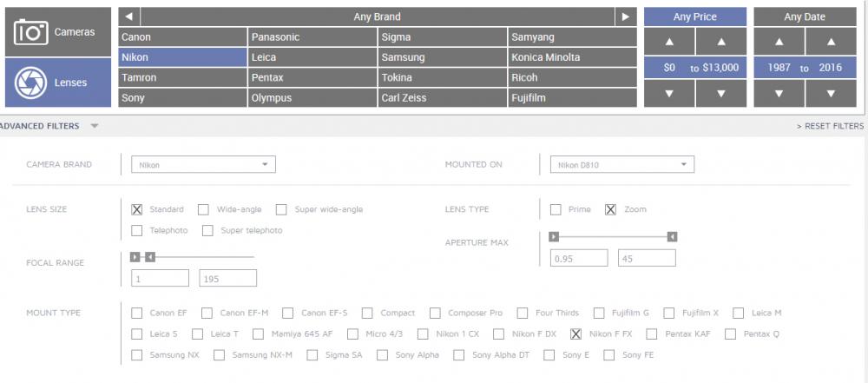Image resolution: width=868 pixels, height=383 pixels.
Task: Choose Carl Zeiss brand
Action: pos(443,97)
